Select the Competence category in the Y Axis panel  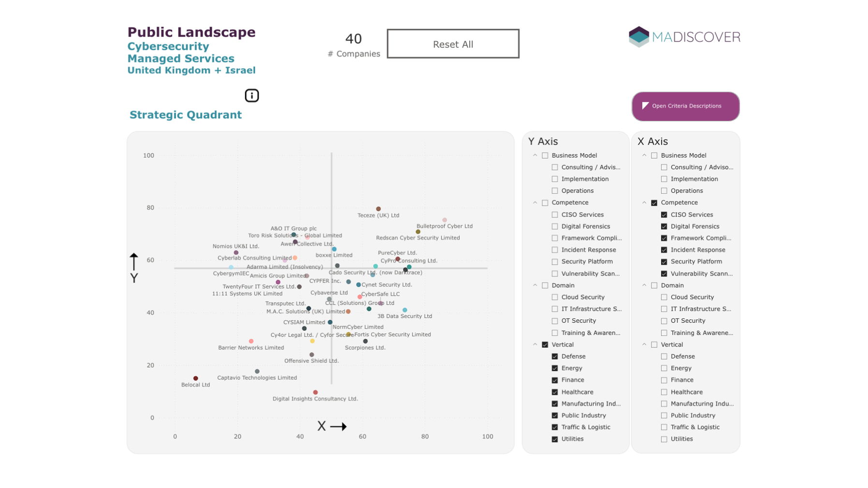tap(545, 203)
